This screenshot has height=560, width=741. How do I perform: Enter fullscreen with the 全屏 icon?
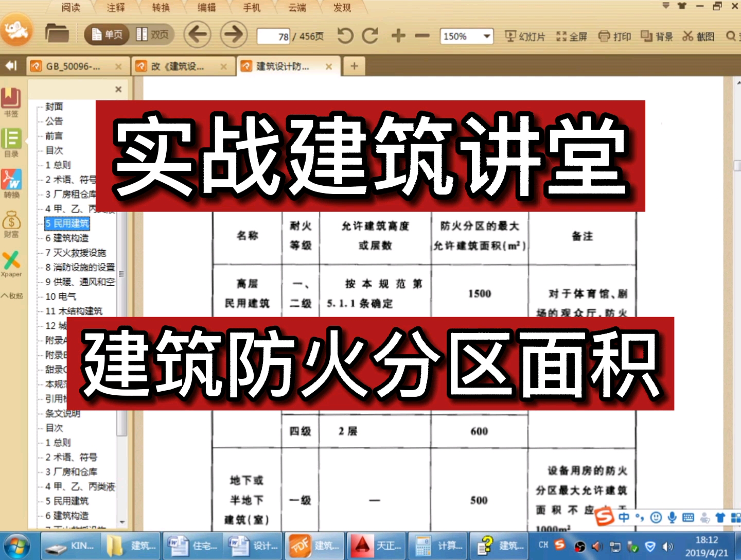[571, 36]
